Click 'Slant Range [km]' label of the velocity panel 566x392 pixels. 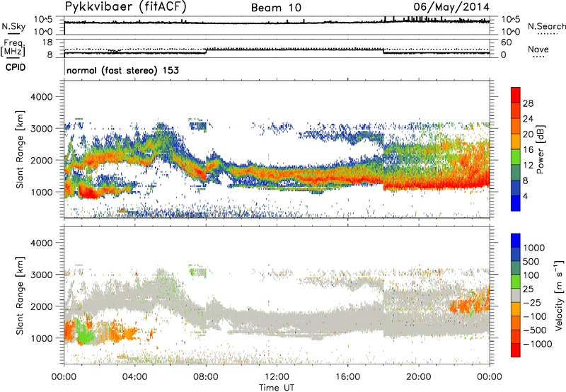pyautogui.click(x=20, y=296)
